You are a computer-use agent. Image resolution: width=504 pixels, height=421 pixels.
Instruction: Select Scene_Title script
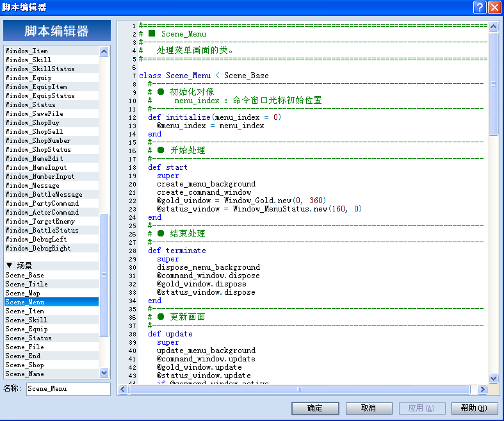[x=51, y=285]
